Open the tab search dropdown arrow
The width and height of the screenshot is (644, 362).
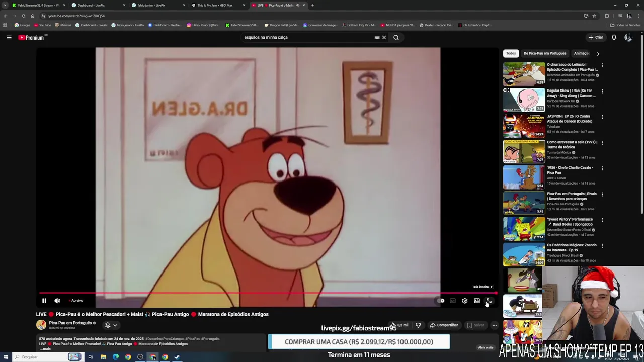click(5, 5)
